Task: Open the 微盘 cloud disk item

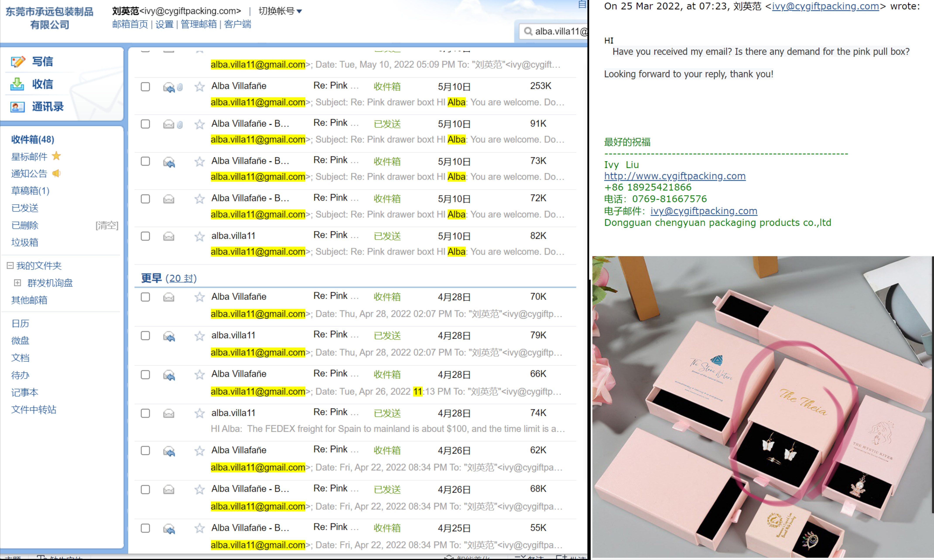Action: click(x=20, y=340)
